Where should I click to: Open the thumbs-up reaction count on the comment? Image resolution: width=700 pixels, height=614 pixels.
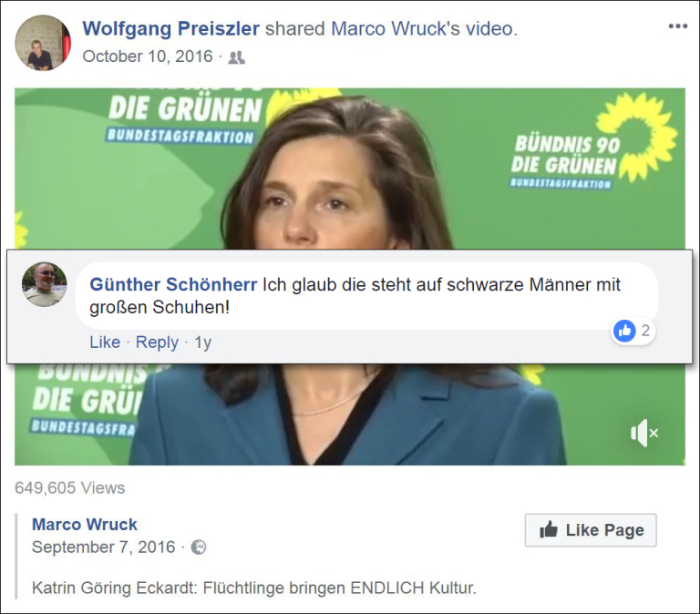pos(633,331)
